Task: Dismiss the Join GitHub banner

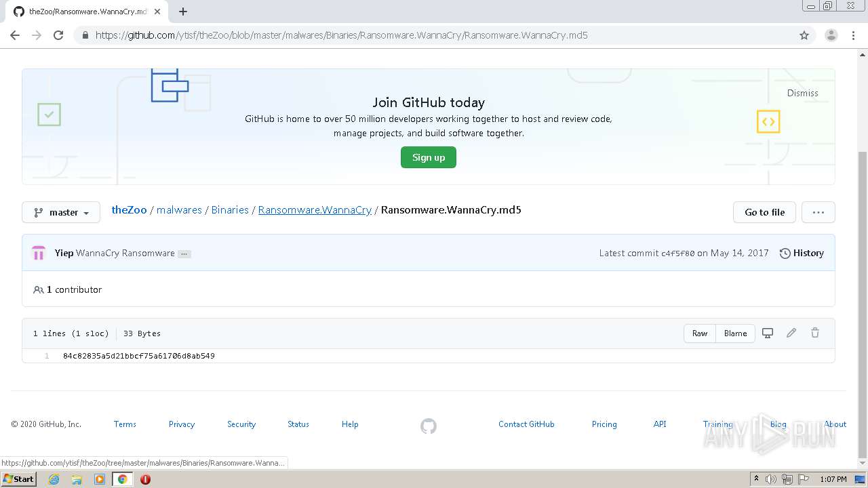Action: point(802,93)
